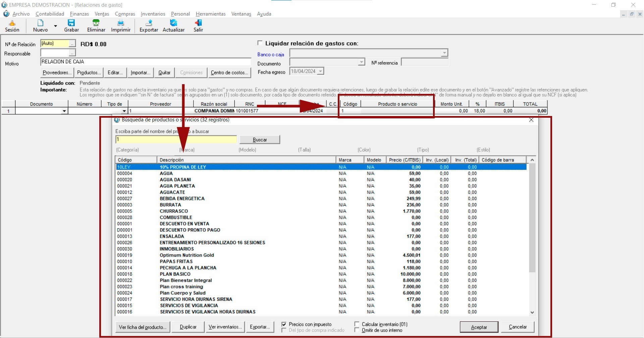Open the Documento cell dropdown in row 1
This screenshot has height=338, width=644.
pyautogui.click(x=64, y=111)
